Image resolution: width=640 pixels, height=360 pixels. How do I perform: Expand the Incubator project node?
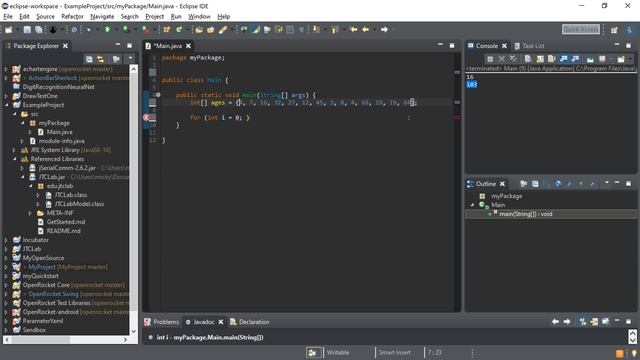[x=7, y=240]
